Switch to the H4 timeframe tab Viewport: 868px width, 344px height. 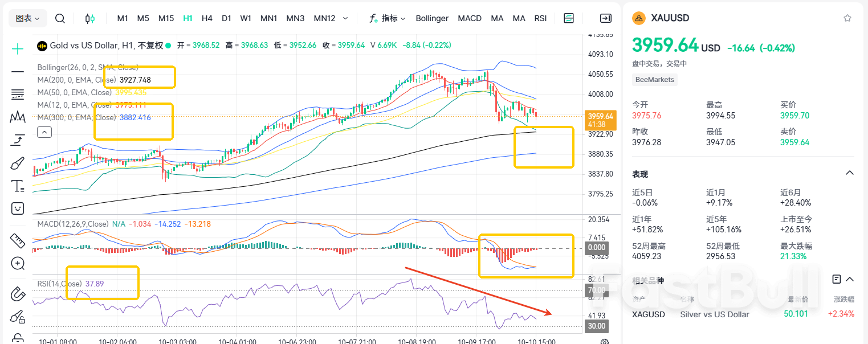[207, 18]
